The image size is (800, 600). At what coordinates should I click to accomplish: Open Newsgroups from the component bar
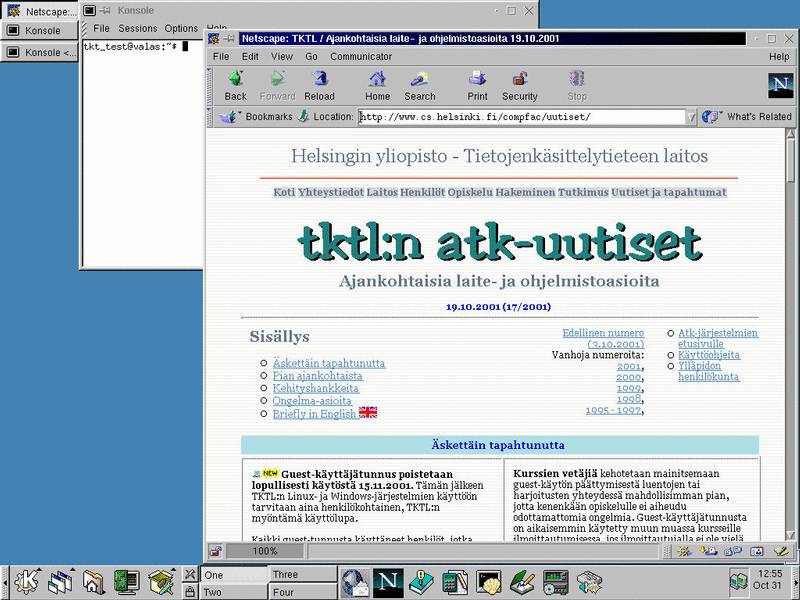click(733, 551)
